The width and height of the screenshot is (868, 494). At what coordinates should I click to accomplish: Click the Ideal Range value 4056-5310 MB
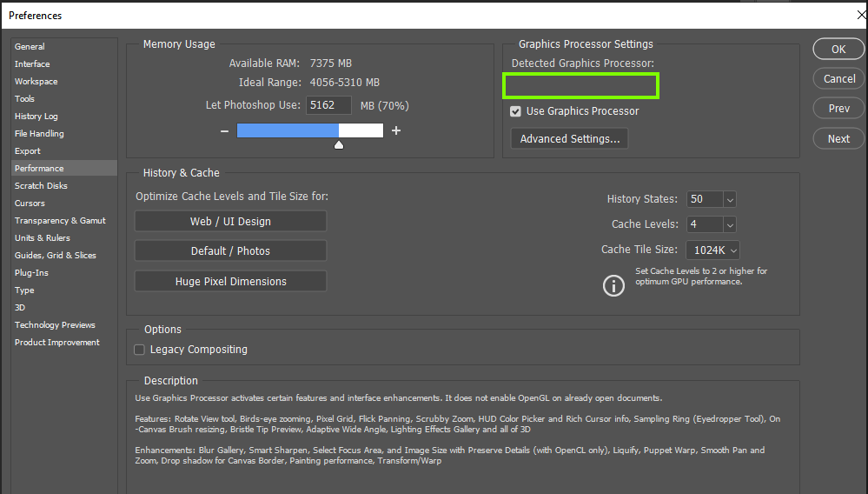click(344, 83)
